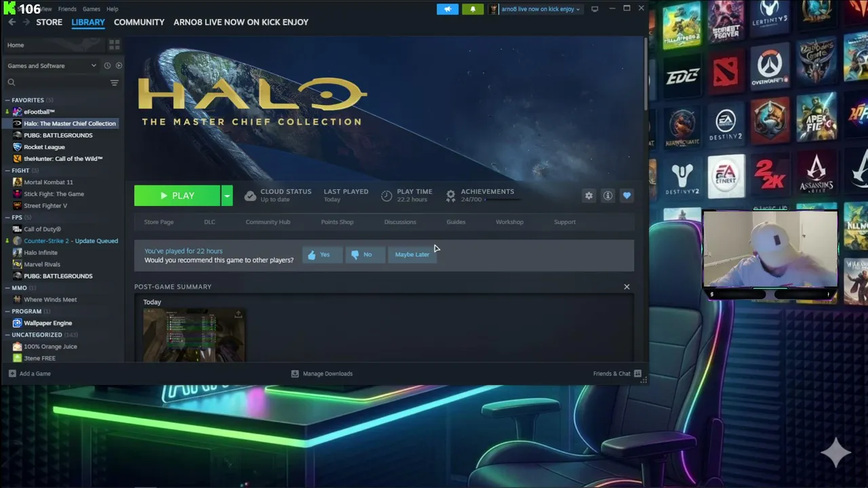Open the ARNO8 profile tab

coord(241,22)
